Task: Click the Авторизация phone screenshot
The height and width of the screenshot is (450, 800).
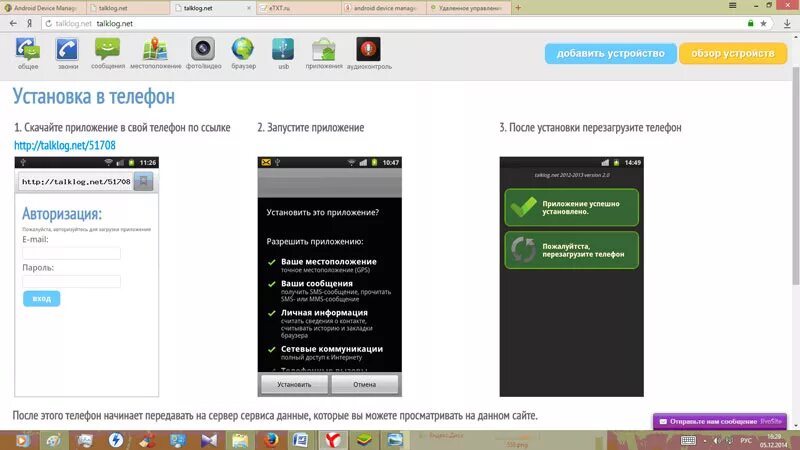Action: point(87,277)
